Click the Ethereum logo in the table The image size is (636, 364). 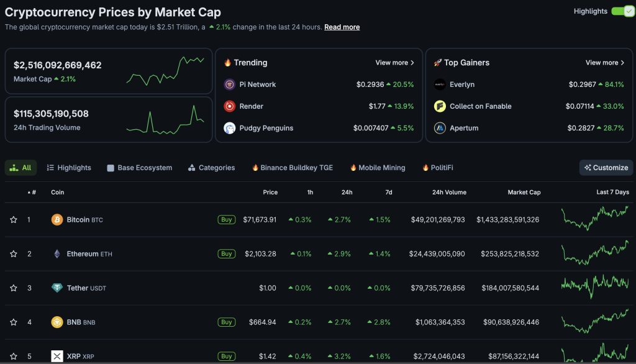pos(57,253)
